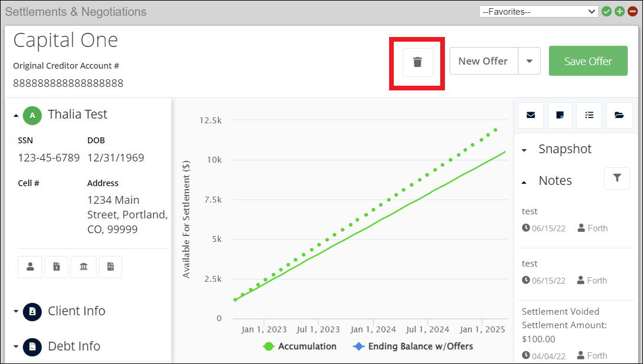Screen dimensions: 643x364
Task: Click the dollar document icon button
Action: (56, 267)
